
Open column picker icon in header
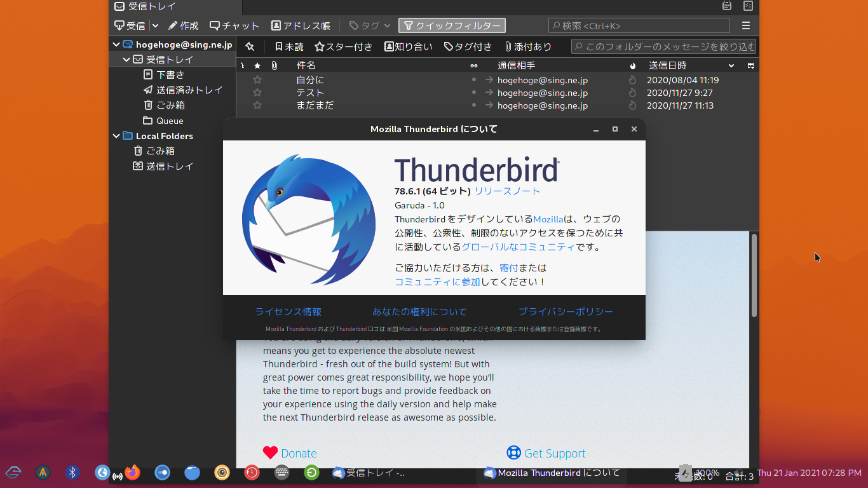coord(750,65)
